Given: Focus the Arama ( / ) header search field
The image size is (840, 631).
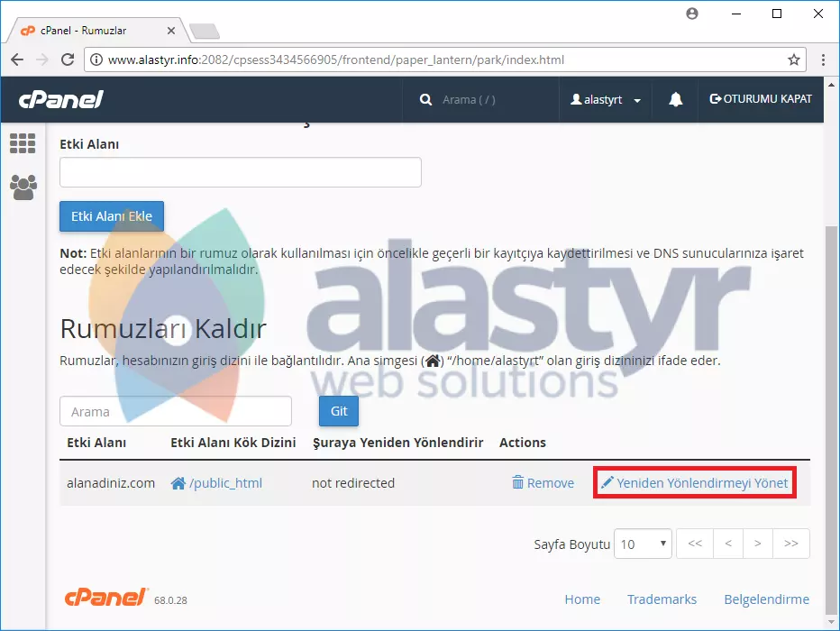Looking at the screenshot, I should [469, 100].
